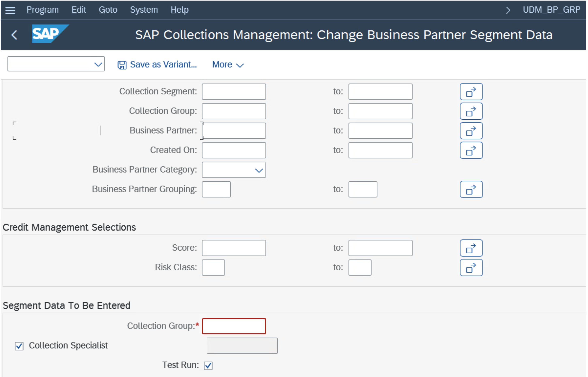
Task: Open multiple selection for Business Partner Grouping
Action: click(x=471, y=190)
